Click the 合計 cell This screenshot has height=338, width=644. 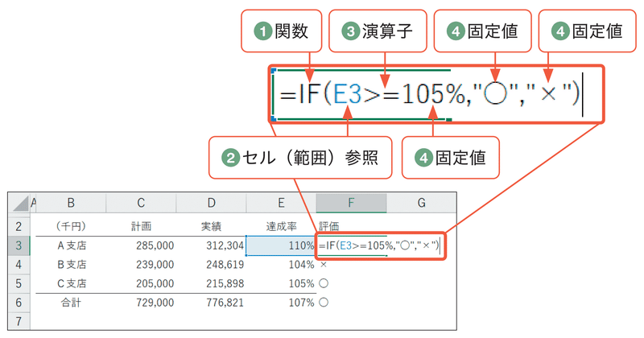click(71, 303)
